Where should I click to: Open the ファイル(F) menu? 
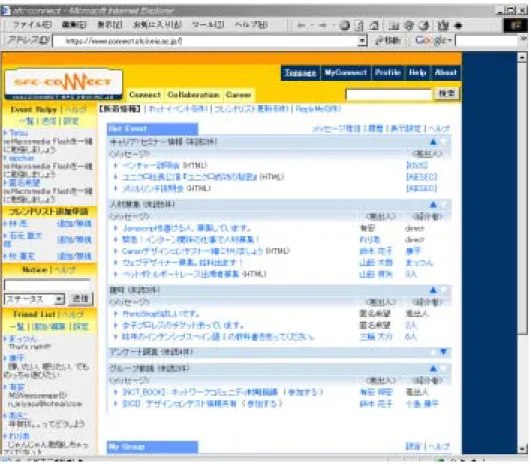pos(32,25)
